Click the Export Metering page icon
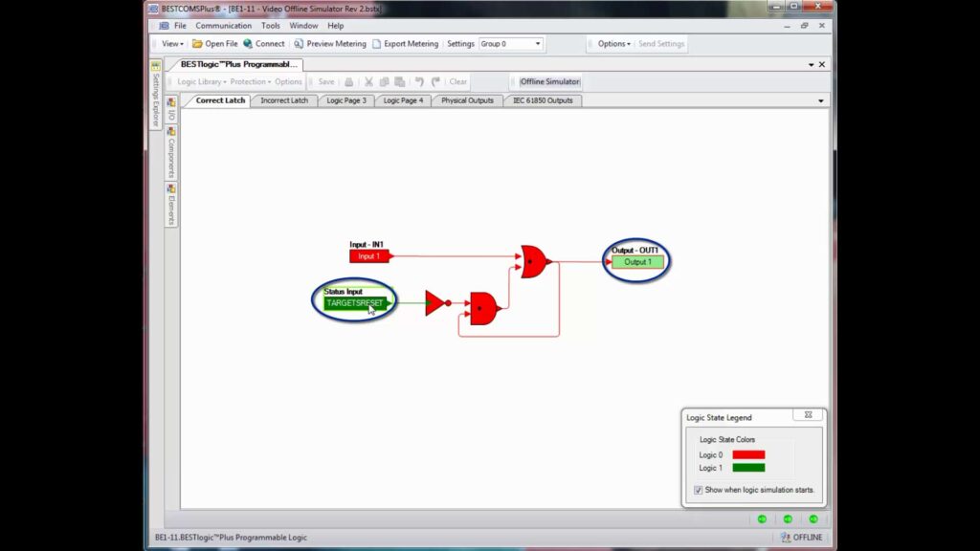The height and width of the screenshot is (551, 980). pos(376,44)
